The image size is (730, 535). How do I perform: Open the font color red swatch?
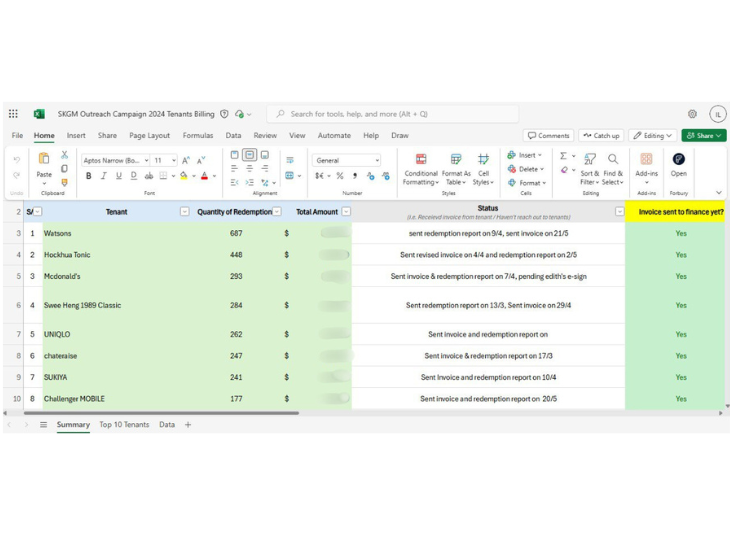coord(204,176)
